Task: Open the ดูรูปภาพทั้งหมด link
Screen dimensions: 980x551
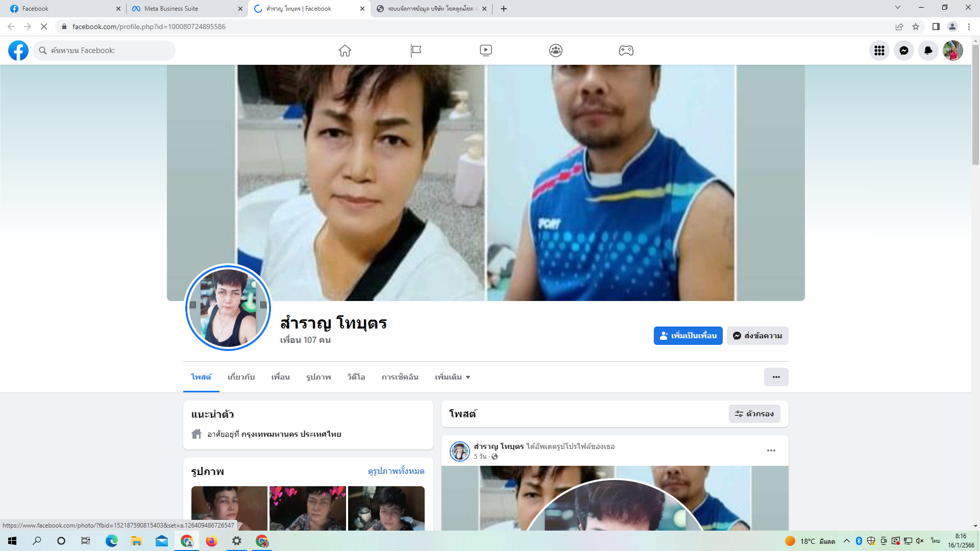Action: [396, 471]
